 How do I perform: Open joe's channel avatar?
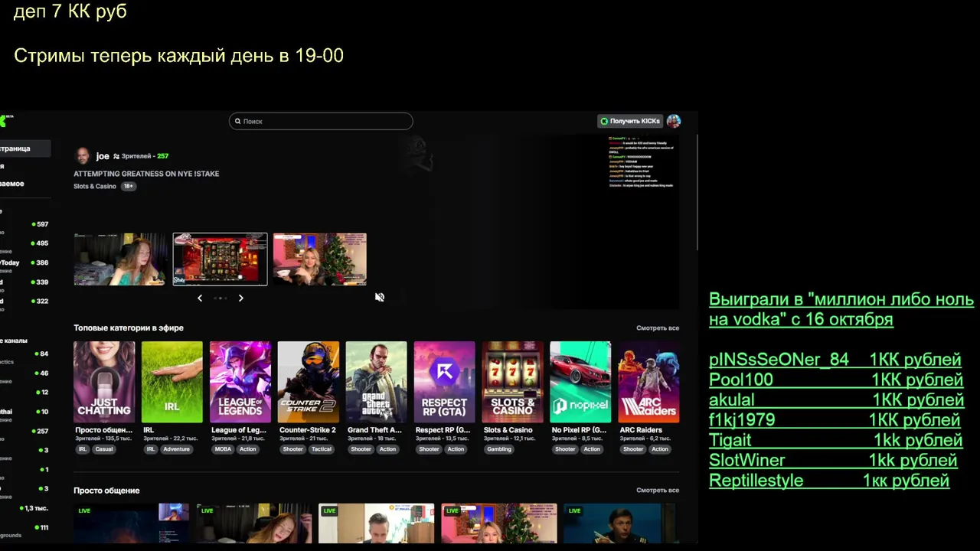[82, 156]
